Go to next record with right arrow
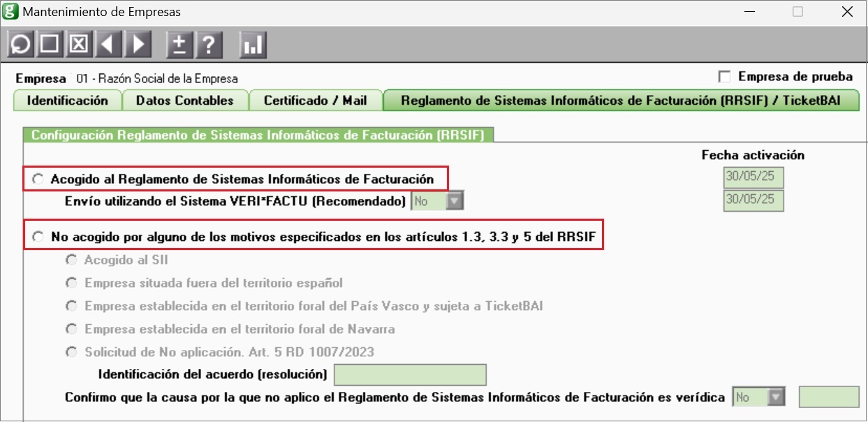Image resolution: width=868 pixels, height=422 pixels. coord(138,45)
